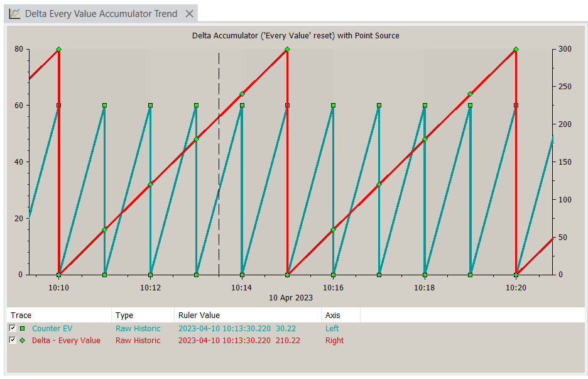Click the Delta diamond point above 10:12

[x=150, y=184]
